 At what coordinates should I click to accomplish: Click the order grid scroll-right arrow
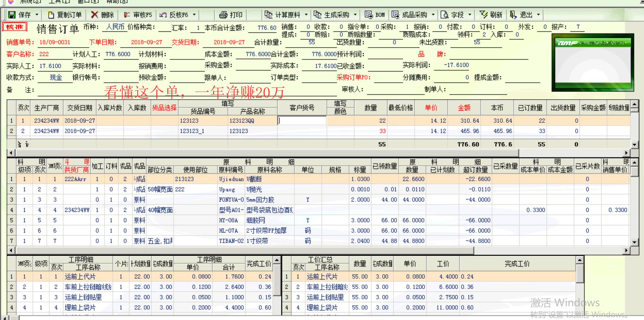point(627,153)
